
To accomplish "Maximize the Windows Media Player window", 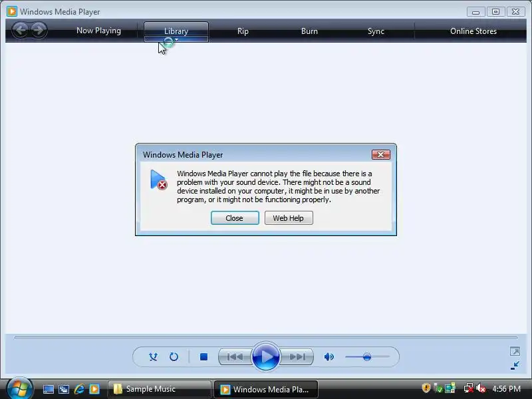I will [495, 12].
